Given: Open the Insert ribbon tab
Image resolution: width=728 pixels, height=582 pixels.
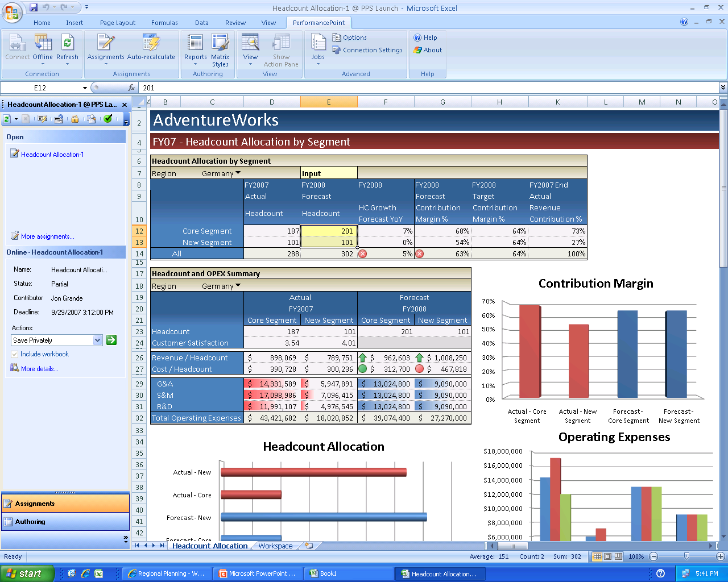Looking at the screenshot, I should 75,23.
